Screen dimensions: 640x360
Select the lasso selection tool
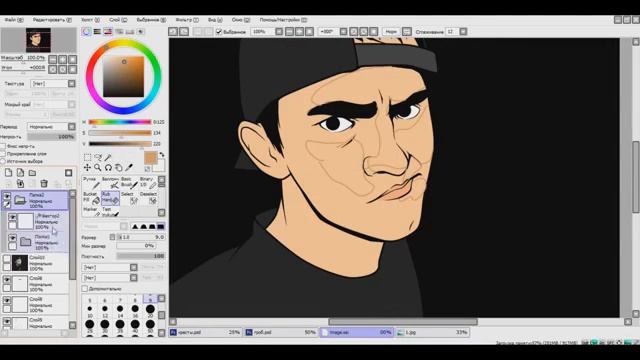[x=98, y=158]
